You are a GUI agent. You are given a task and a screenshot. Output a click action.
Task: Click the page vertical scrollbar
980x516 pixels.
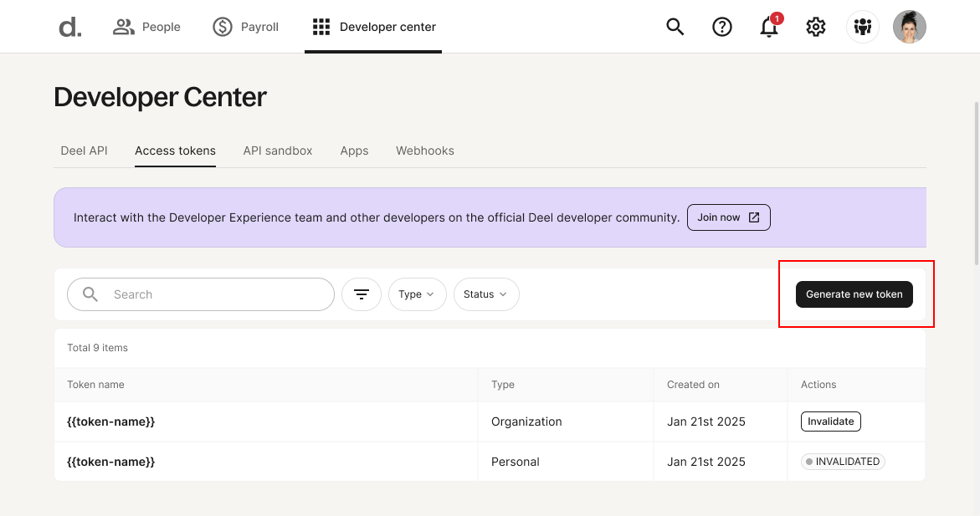(977, 184)
